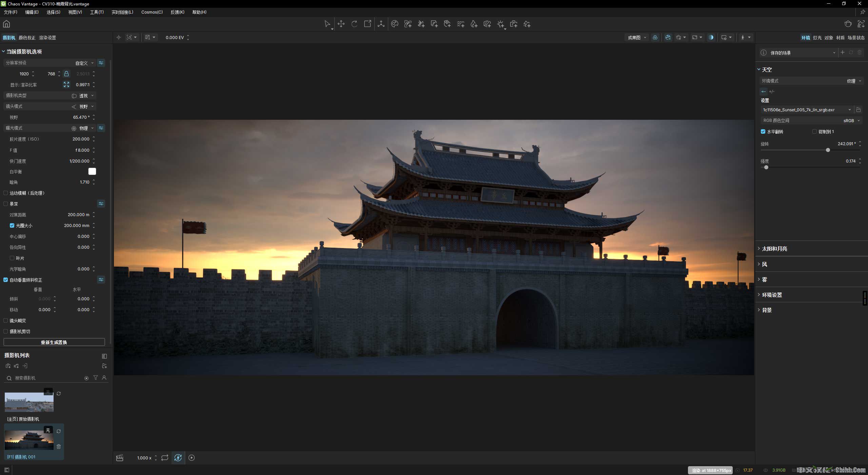Click the 重新生成置换 button
The height and width of the screenshot is (475, 868).
[x=54, y=342]
